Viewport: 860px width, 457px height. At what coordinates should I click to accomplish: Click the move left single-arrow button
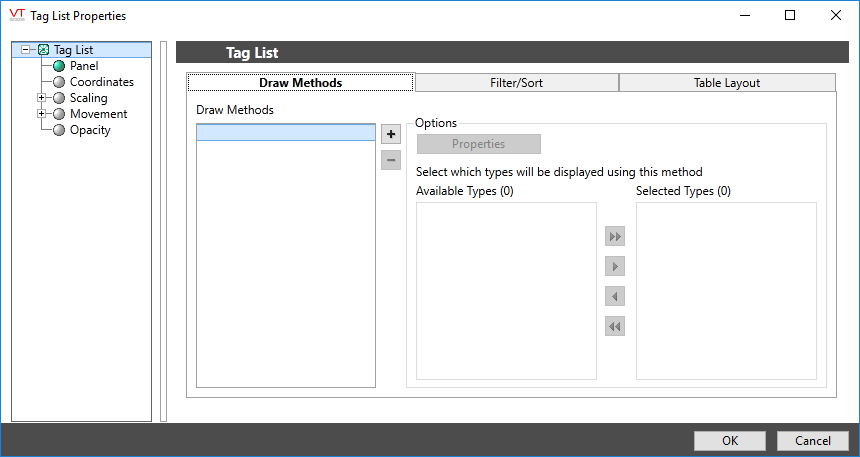point(615,297)
